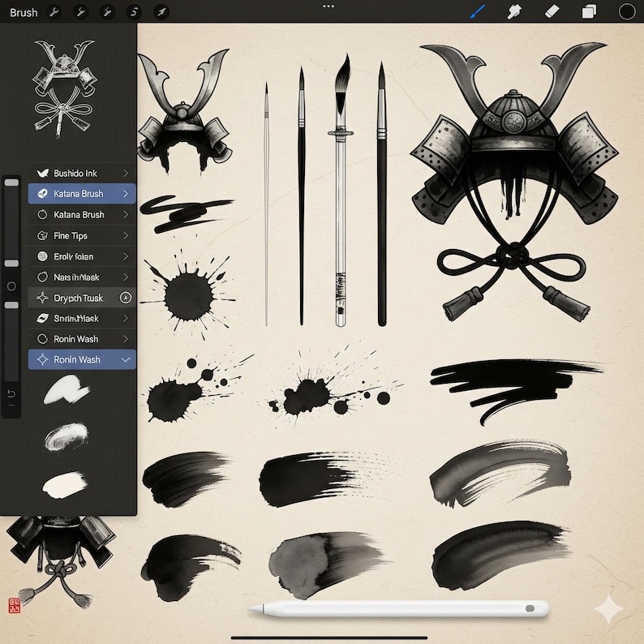Click the circle icon on unhighlighted Katana Brush row
This screenshot has width=644, height=644.
click(42, 214)
